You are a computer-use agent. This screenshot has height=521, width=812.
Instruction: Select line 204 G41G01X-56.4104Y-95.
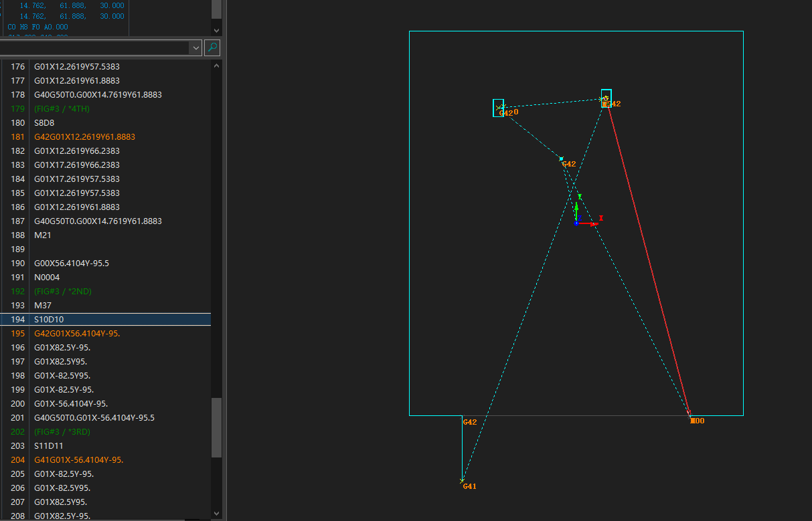click(x=78, y=459)
